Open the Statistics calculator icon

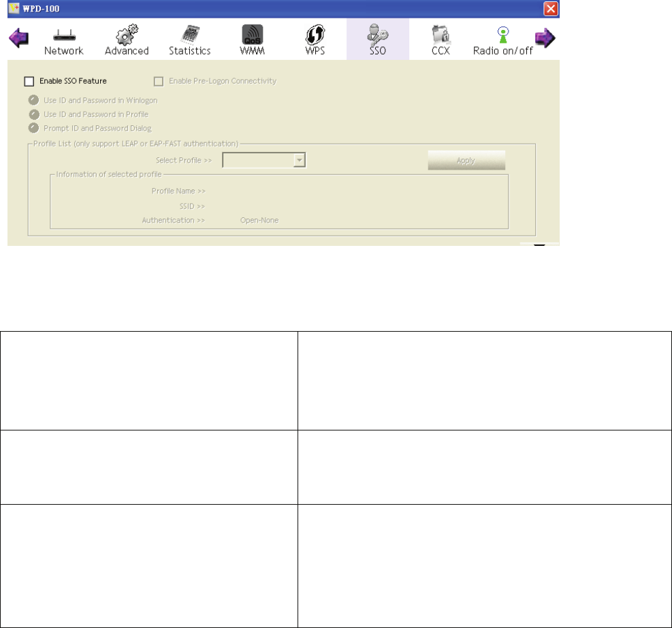(x=190, y=35)
